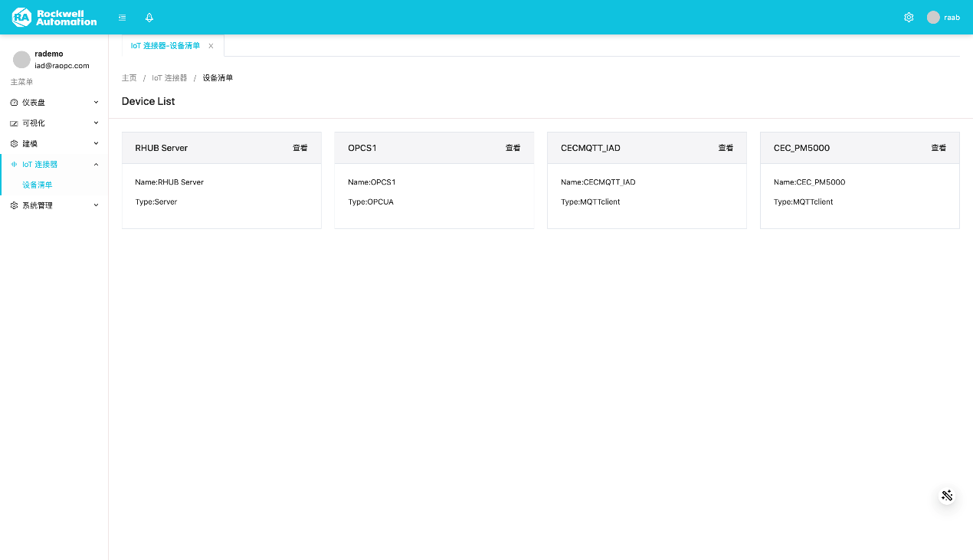Click the raab user avatar
The height and width of the screenshot is (560, 973).
933,17
